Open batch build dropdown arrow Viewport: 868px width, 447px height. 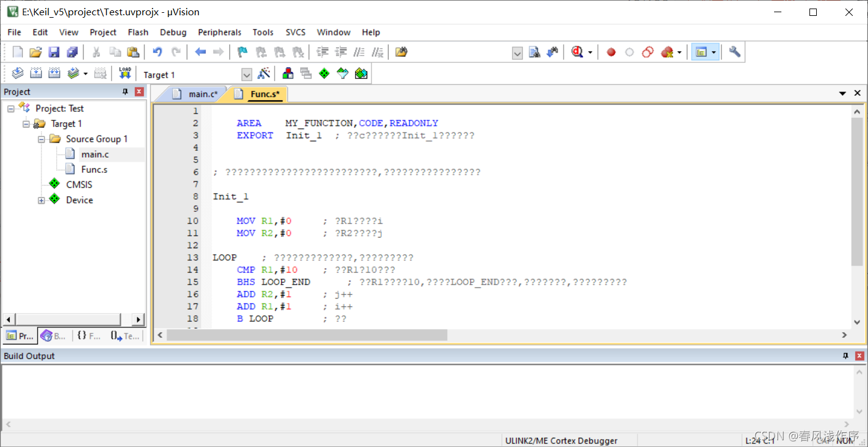[85, 74]
